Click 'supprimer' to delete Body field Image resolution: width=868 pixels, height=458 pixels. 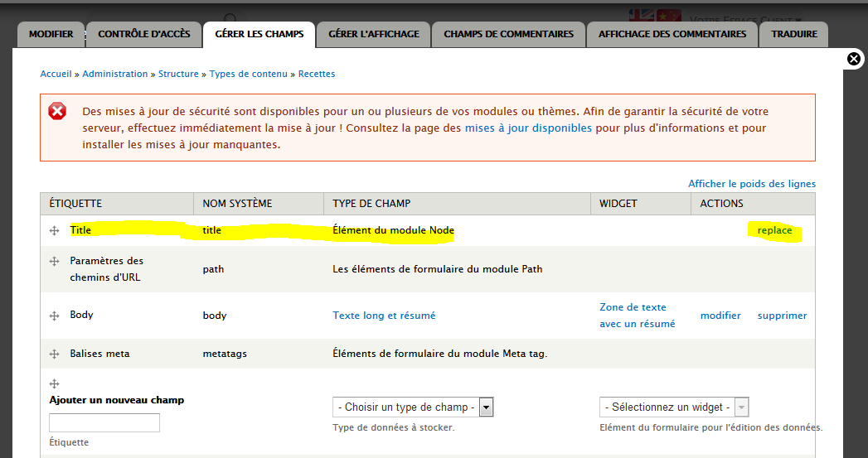click(x=782, y=316)
